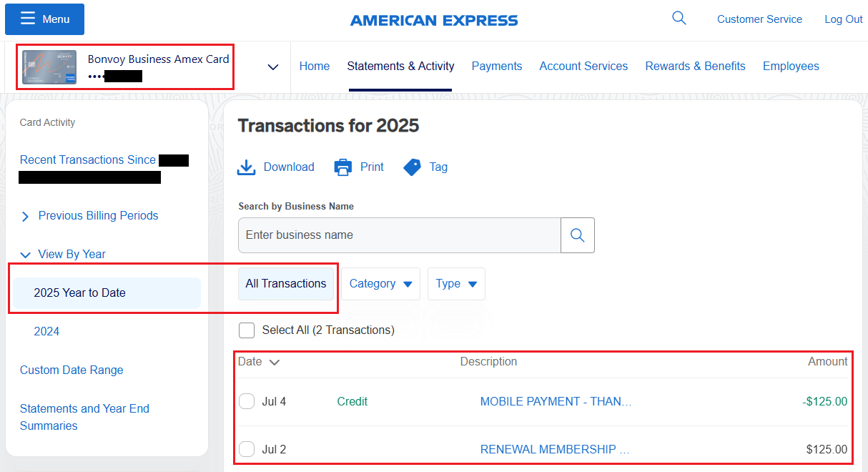Go to the Home tab
The height and width of the screenshot is (472, 868).
tap(315, 66)
